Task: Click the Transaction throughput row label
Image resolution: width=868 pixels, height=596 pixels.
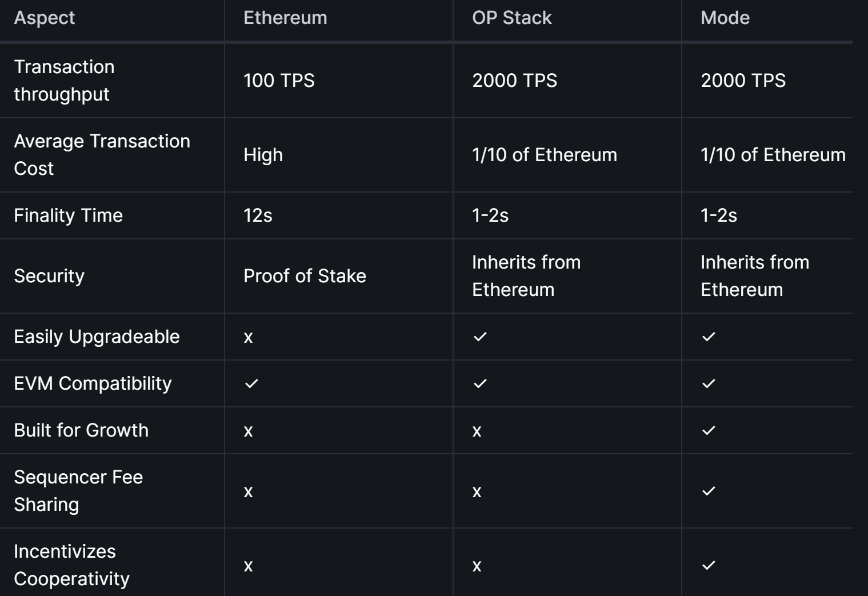Action: coord(64,81)
